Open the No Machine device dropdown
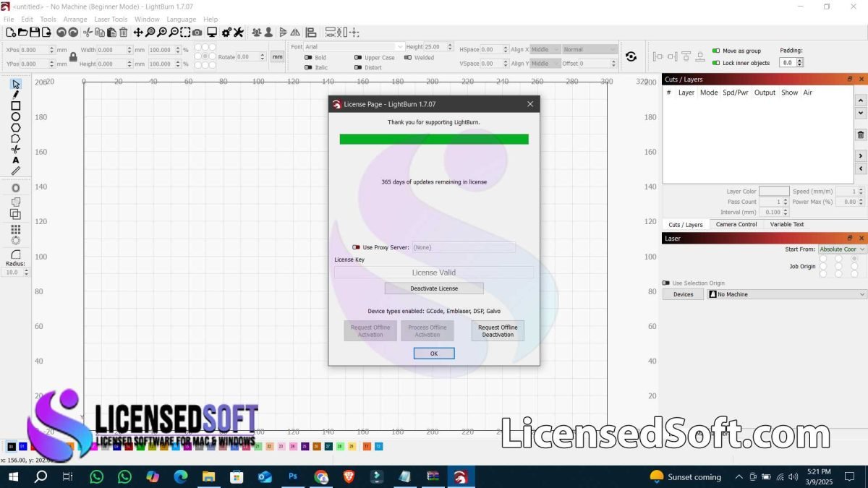Screen dimensions: 868x488 [x=787, y=294]
